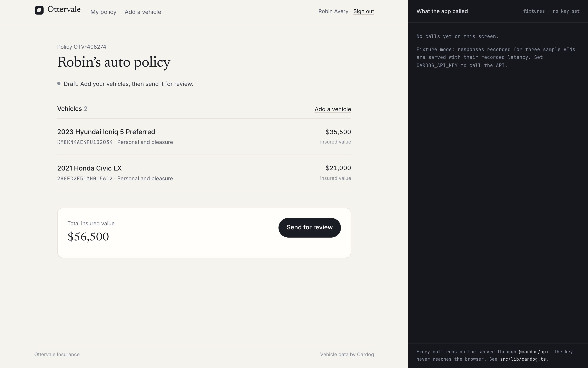Click the Fixture mode description paragraph
This screenshot has width=588, height=368.
(496, 57)
